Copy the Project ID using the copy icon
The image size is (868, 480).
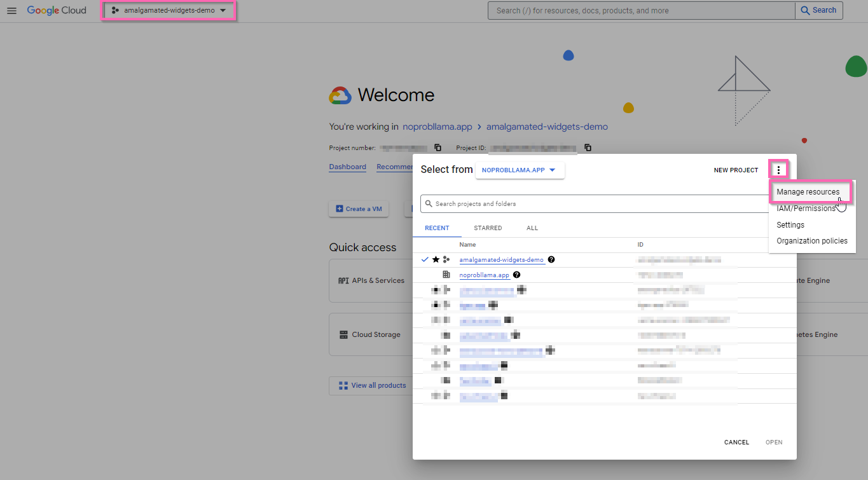(588, 147)
